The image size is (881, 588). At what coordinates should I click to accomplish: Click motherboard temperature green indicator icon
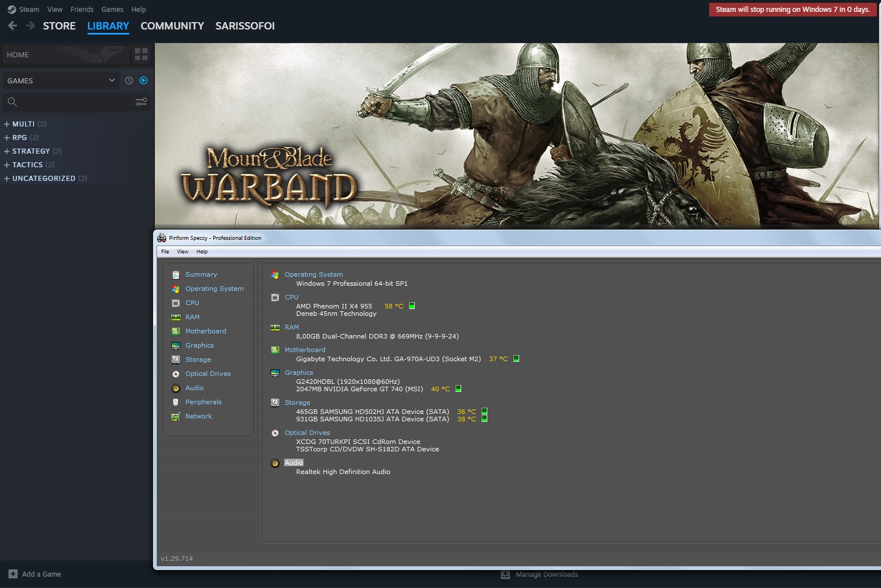coord(516,359)
